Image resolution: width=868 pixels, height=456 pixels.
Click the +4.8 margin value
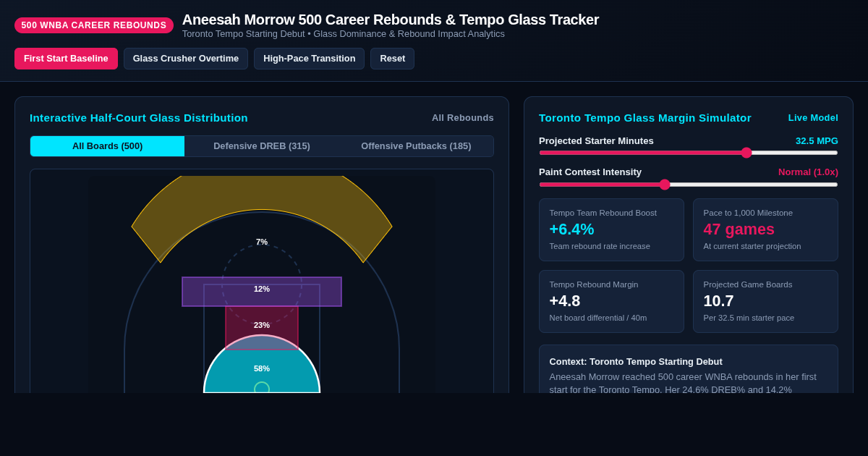[x=565, y=301]
